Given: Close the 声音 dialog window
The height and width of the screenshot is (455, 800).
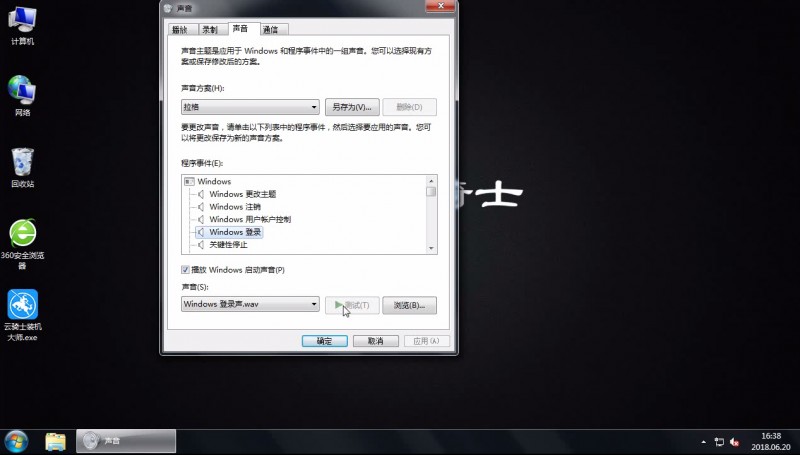Looking at the screenshot, I should [x=440, y=6].
